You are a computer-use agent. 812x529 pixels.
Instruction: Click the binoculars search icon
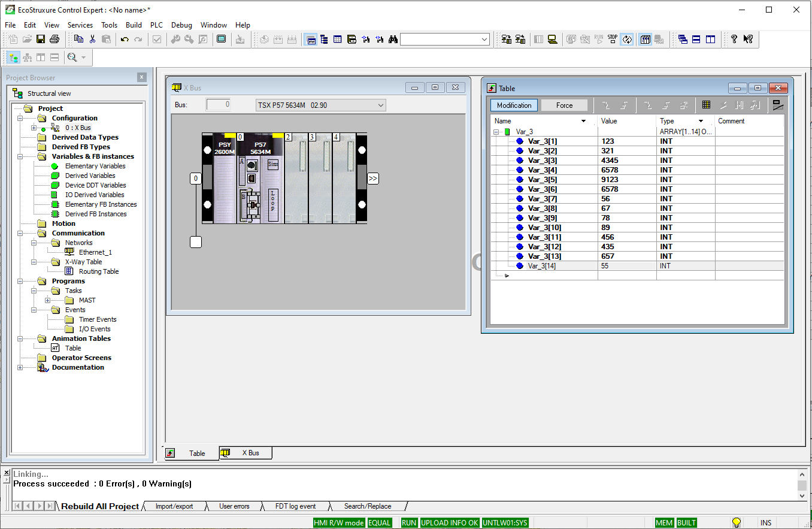[393, 39]
